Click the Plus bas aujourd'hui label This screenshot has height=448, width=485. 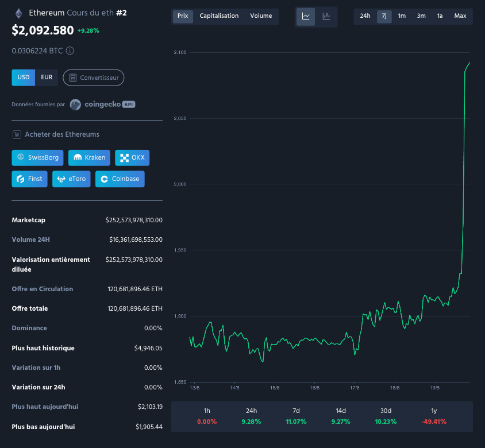pos(43,427)
